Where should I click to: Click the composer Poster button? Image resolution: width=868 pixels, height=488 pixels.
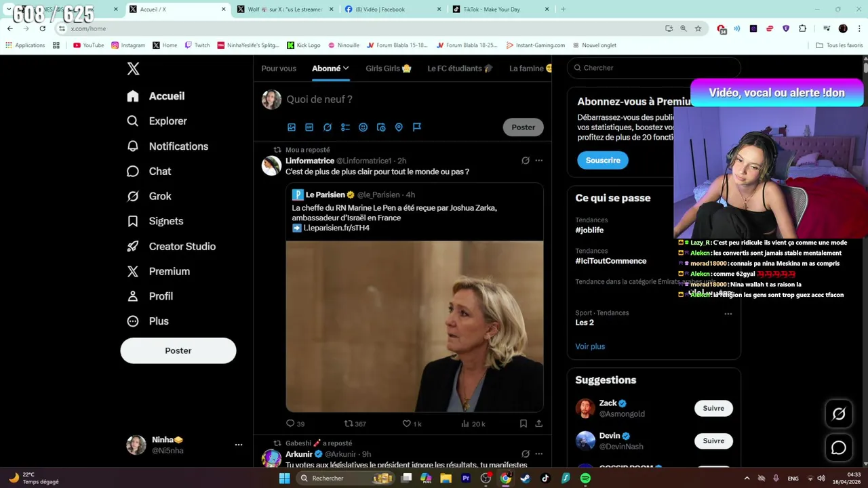point(524,127)
